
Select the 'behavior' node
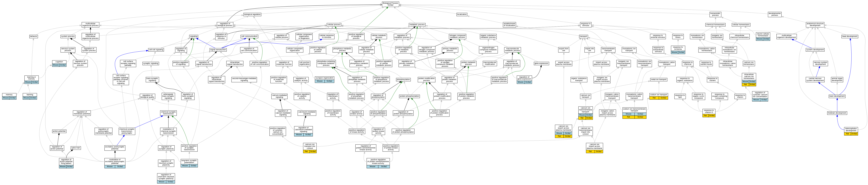(x=33, y=36)
